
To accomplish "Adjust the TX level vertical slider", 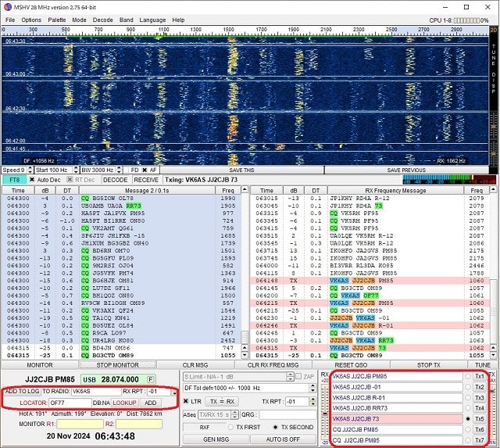I will pyautogui.click(x=492, y=390).
